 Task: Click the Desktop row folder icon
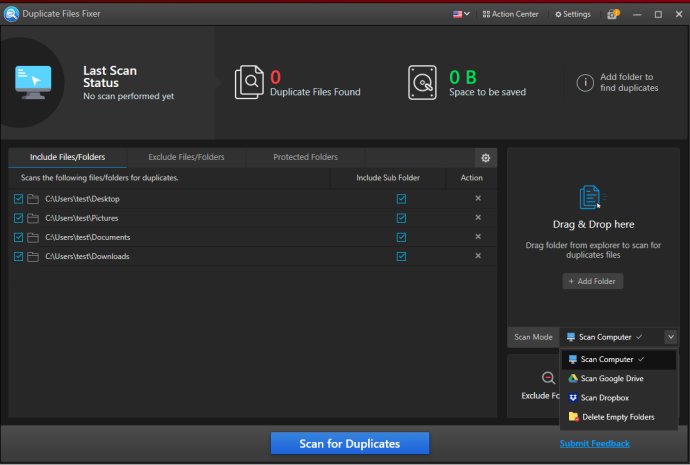point(33,199)
